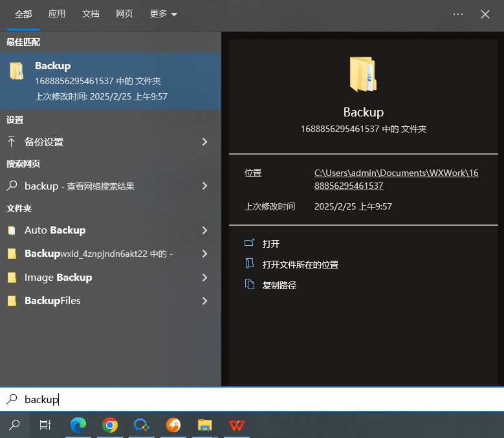Click 复制路径 to copy path

[x=279, y=285]
